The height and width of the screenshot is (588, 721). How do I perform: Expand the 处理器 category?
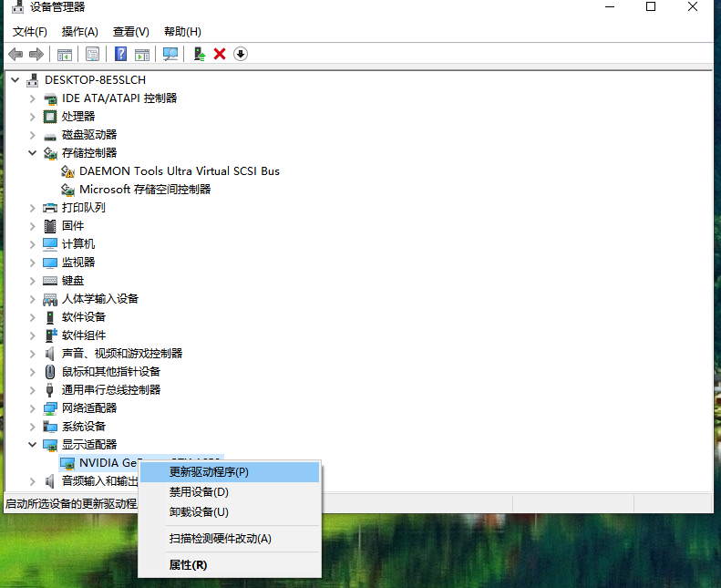click(x=32, y=117)
